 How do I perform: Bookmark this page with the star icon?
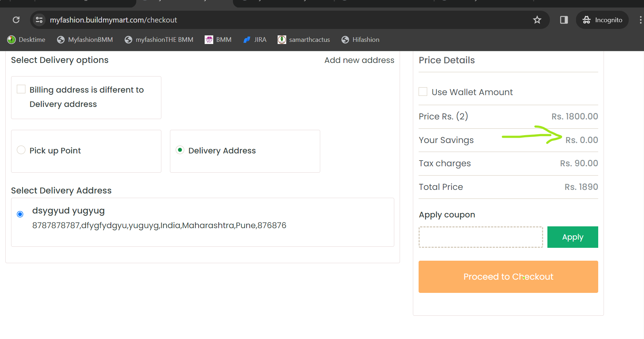coord(537,20)
